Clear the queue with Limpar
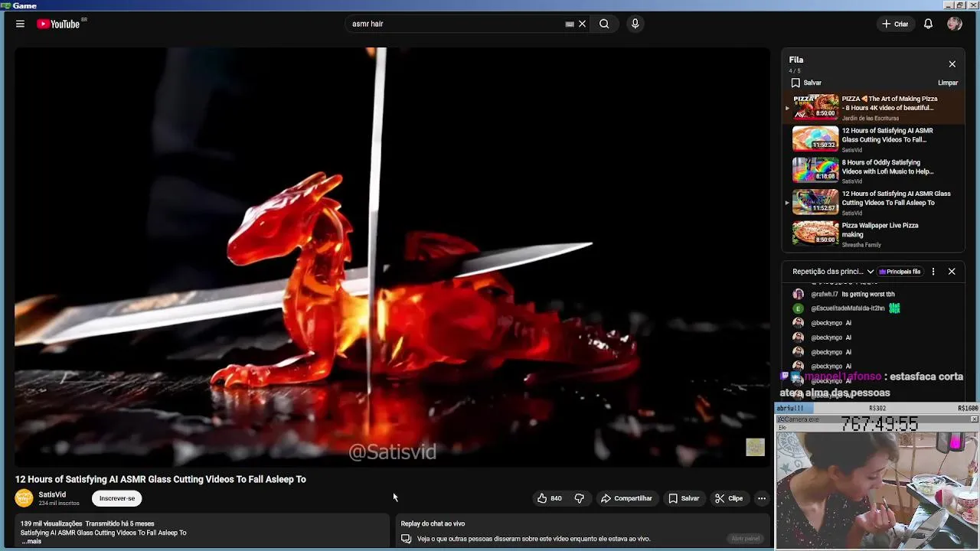Image resolution: width=980 pixels, height=551 pixels. tap(948, 83)
